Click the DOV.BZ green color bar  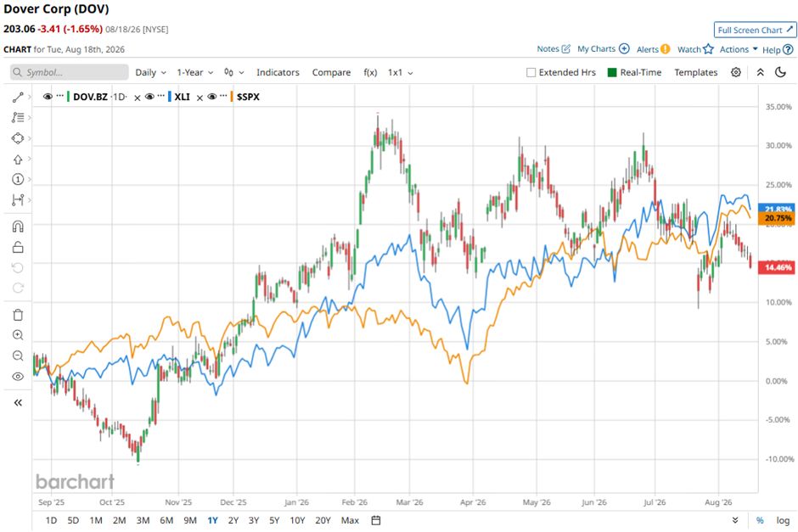point(68,97)
